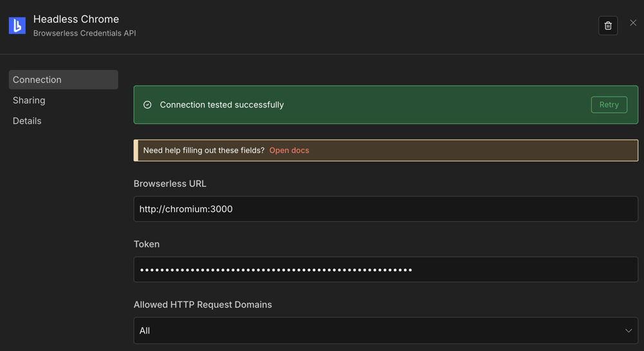
Task: Click the Allowed HTTP Request Domains label
Action: pos(203,305)
